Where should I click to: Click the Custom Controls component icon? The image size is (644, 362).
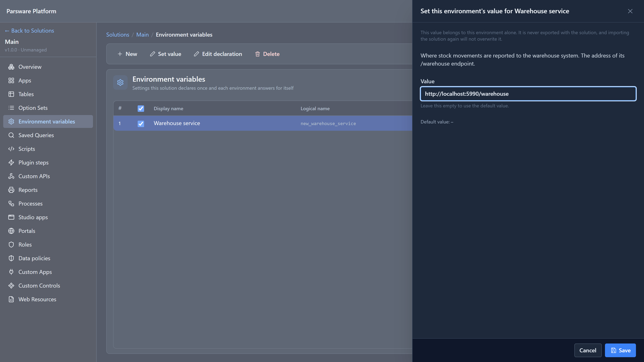(x=11, y=286)
